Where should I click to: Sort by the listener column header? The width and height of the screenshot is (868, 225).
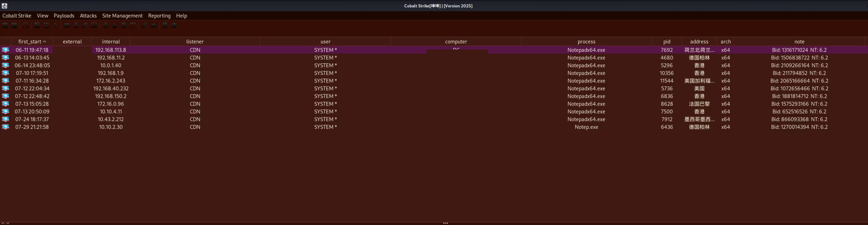tap(195, 42)
